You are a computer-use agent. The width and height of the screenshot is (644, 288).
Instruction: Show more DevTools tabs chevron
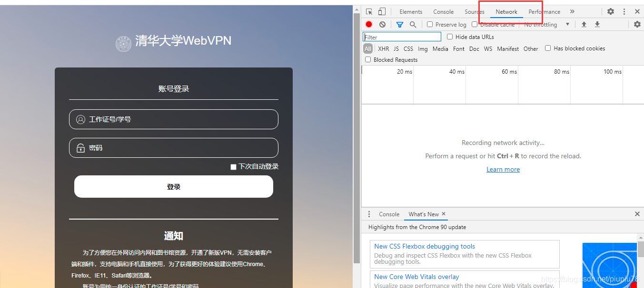[572, 12]
